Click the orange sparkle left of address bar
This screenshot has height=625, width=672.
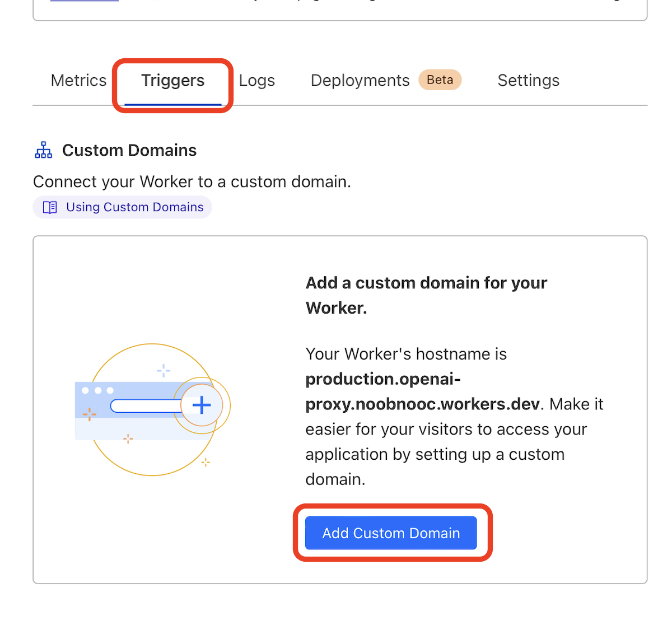pyautogui.click(x=90, y=414)
